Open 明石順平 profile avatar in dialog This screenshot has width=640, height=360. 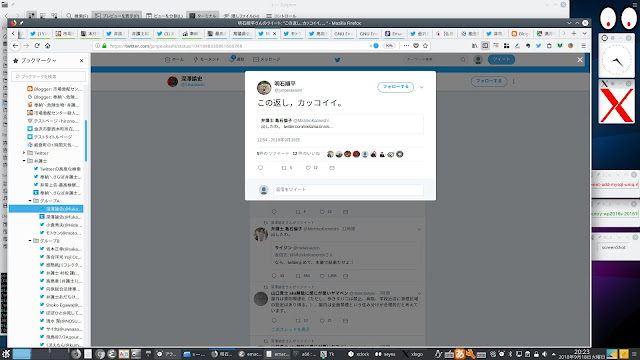point(264,87)
